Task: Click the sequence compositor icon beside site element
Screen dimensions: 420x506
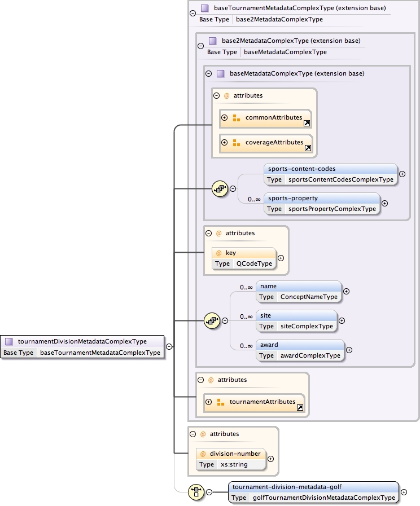Action: [x=211, y=320]
